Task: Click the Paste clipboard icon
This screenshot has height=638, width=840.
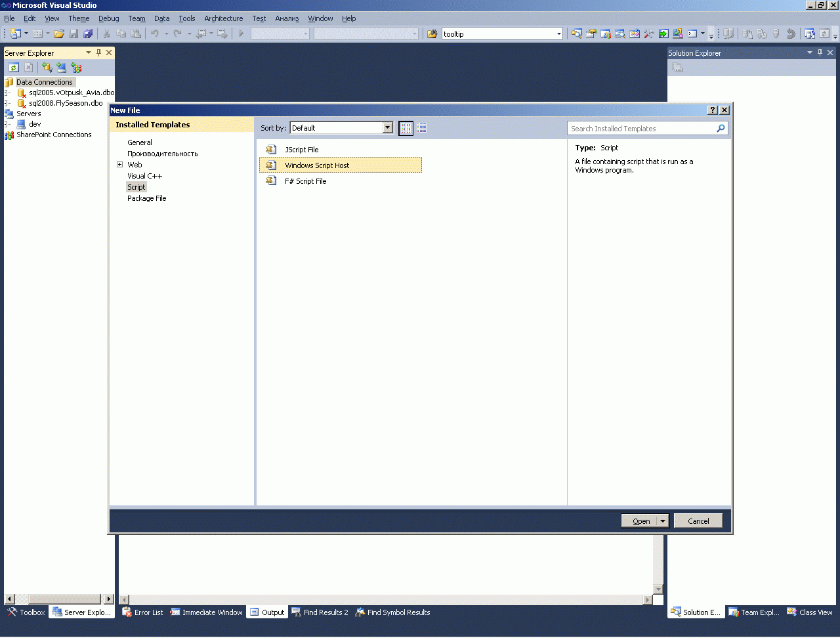Action: tap(136, 33)
